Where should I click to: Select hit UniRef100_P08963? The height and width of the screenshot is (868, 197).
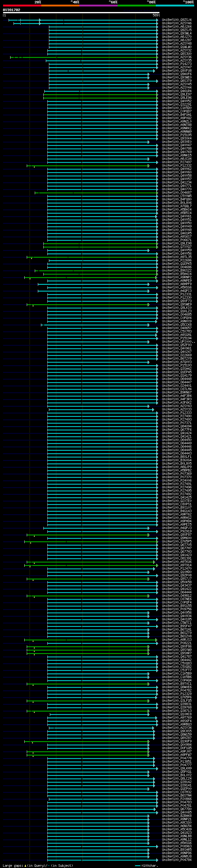177,846
